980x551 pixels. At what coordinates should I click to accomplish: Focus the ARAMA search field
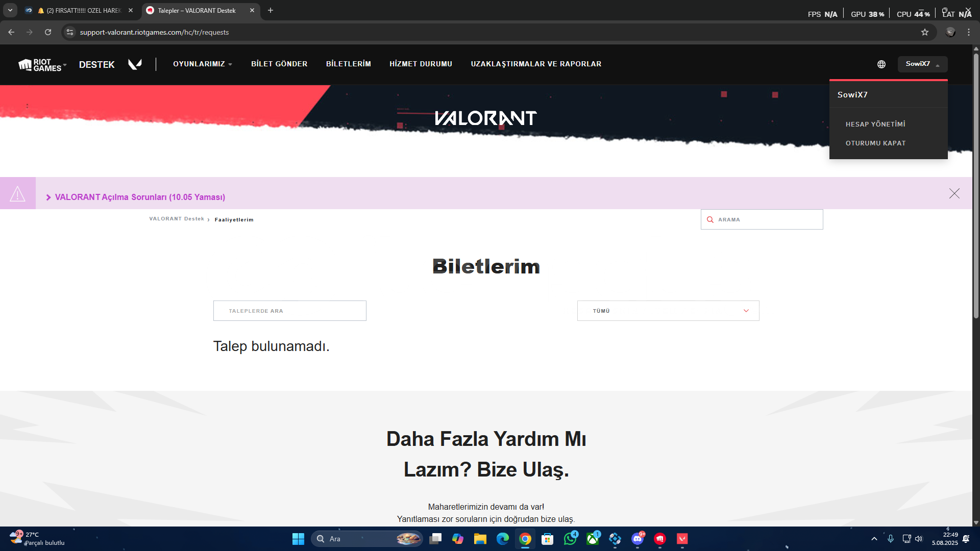pos(762,220)
